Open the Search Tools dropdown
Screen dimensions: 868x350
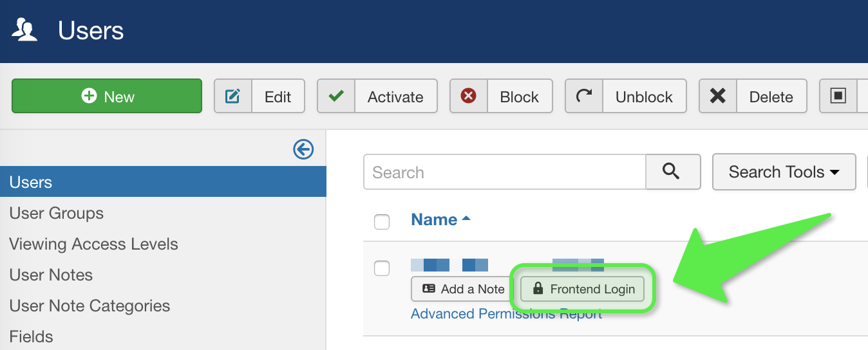click(x=784, y=172)
